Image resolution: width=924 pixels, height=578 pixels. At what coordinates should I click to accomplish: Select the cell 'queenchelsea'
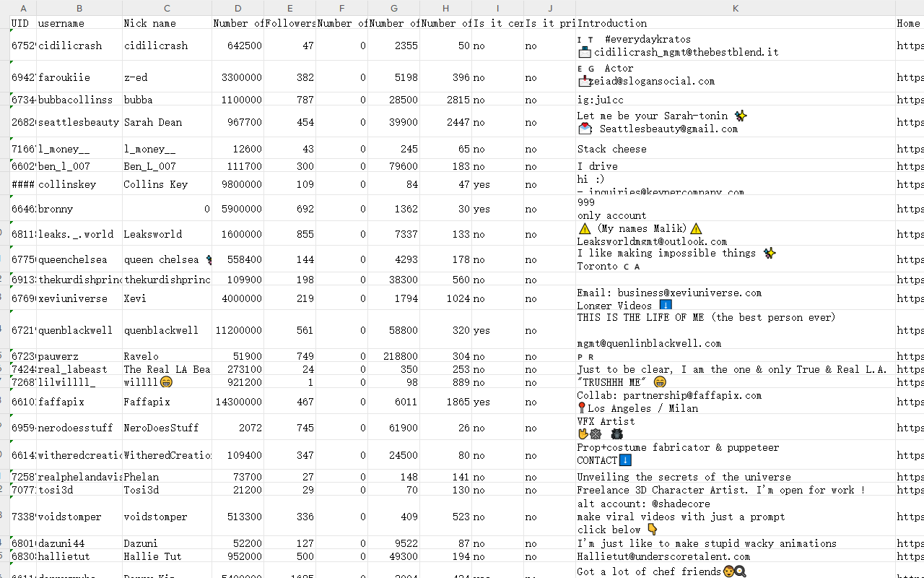[x=79, y=259]
